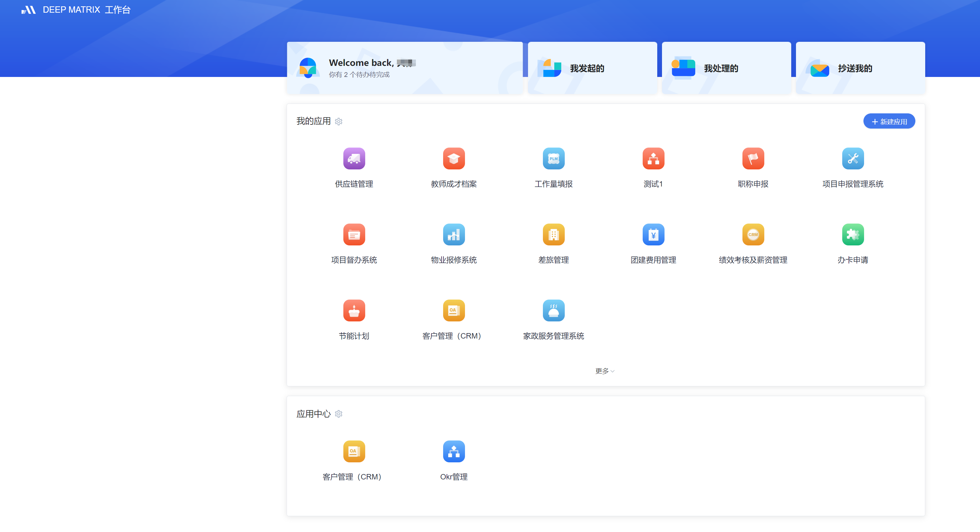Open the Okr管理 app icon
Viewport: 980px width, 532px height.
pos(454,451)
